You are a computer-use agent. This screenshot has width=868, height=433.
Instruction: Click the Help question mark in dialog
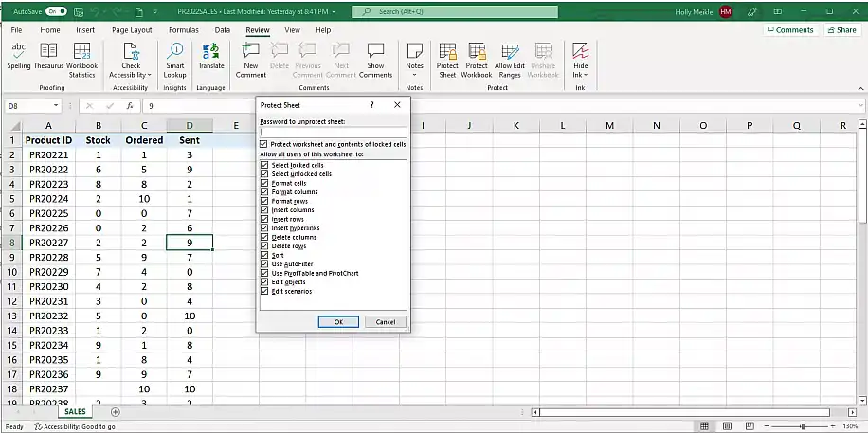(x=372, y=104)
